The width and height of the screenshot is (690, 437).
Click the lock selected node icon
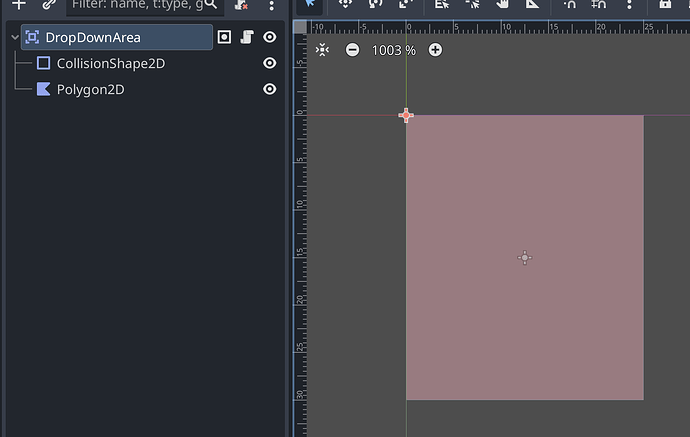pyautogui.click(x=665, y=4)
